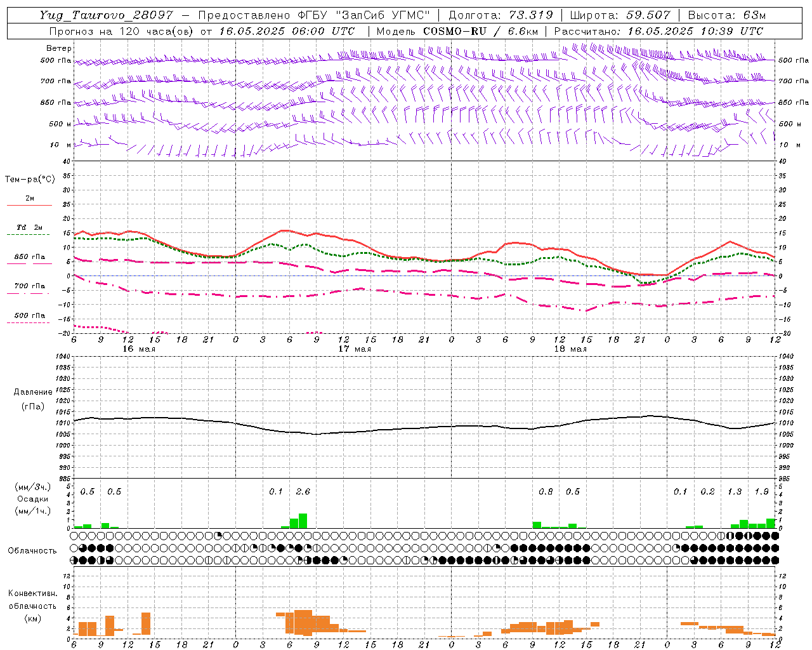The image size is (812, 650).
Task: Select the 18 мая date label
Action: pyautogui.click(x=570, y=349)
